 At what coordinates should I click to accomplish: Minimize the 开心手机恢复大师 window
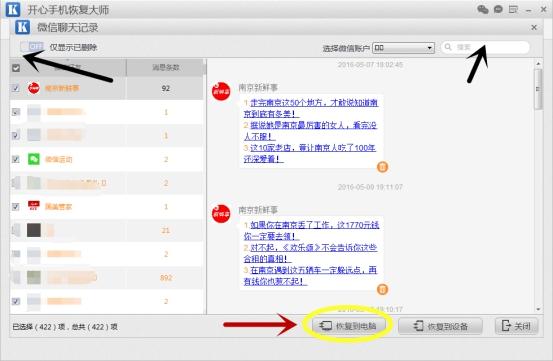[528, 10]
